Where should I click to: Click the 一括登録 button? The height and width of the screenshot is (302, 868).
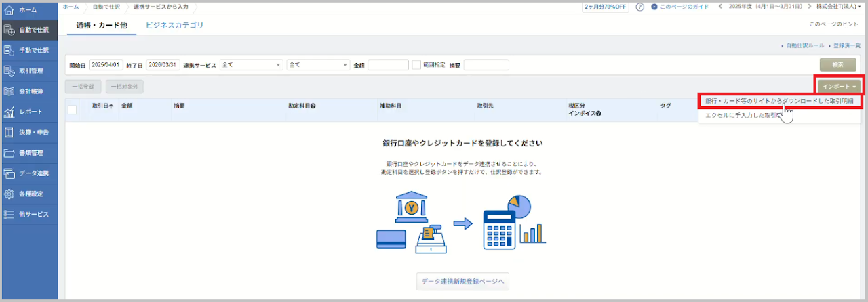pyautogui.click(x=83, y=87)
